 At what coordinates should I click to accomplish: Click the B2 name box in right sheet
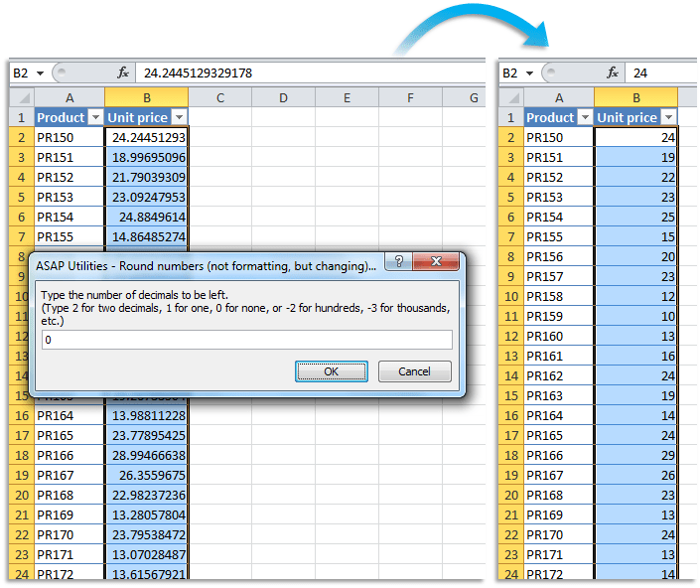click(x=512, y=73)
